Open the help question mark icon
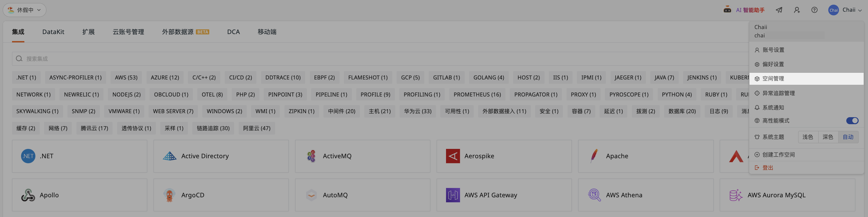The width and height of the screenshot is (868, 217). (x=815, y=10)
